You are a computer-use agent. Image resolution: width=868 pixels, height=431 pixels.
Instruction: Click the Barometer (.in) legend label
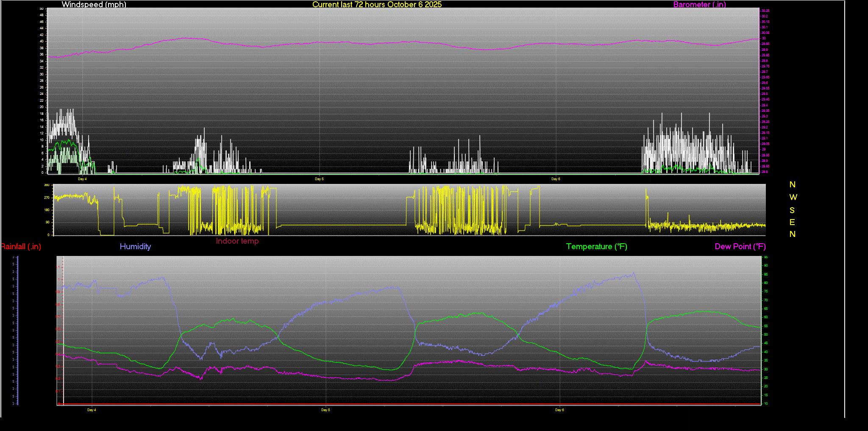coord(699,5)
